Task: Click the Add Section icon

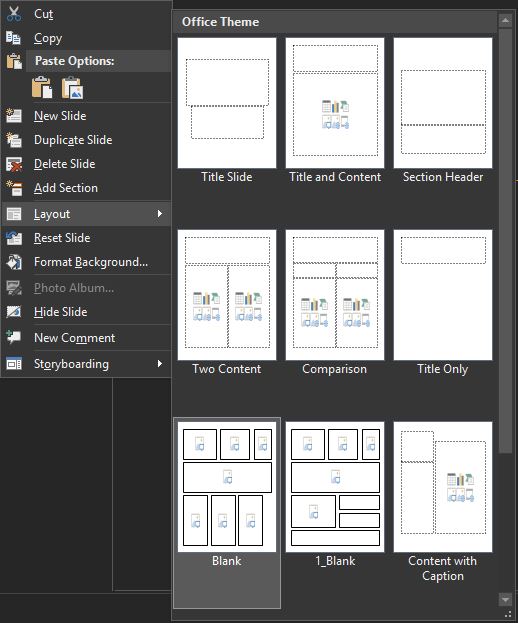Action: point(14,188)
